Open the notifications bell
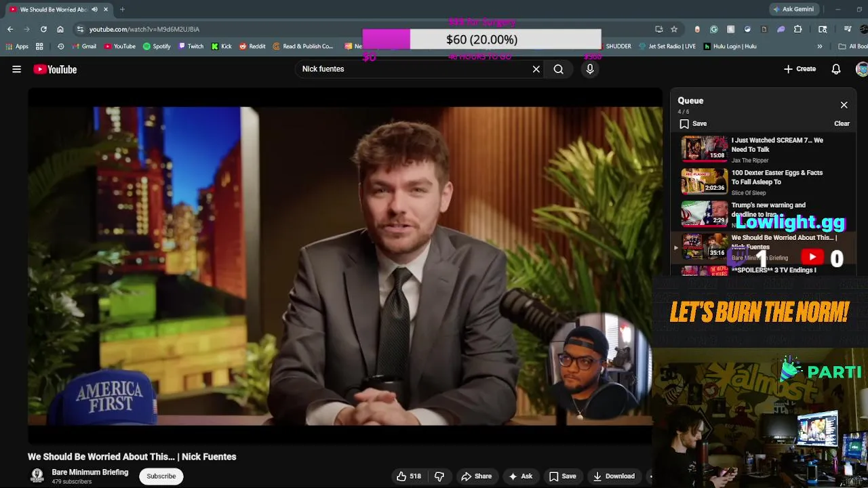Image resolution: width=868 pixels, height=488 pixels. pyautogui.click(x=836, y=69)
